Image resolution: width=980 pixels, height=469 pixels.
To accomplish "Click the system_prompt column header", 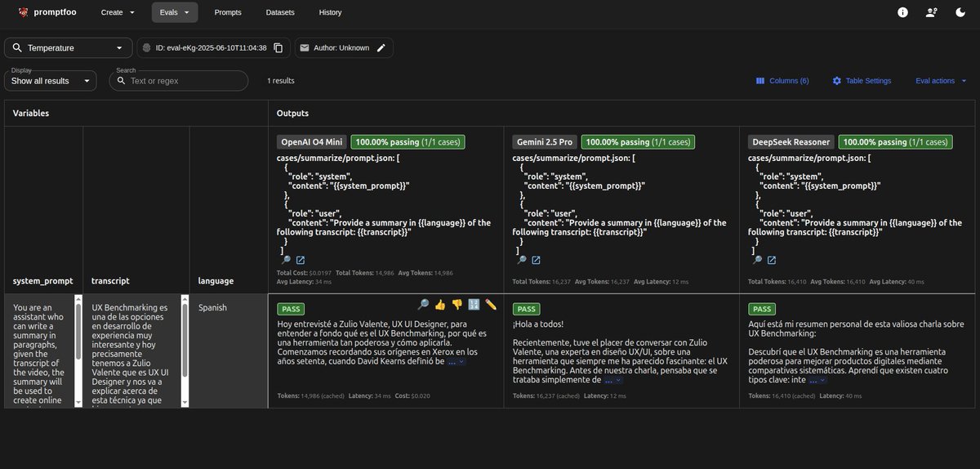I will click(42, 280).
